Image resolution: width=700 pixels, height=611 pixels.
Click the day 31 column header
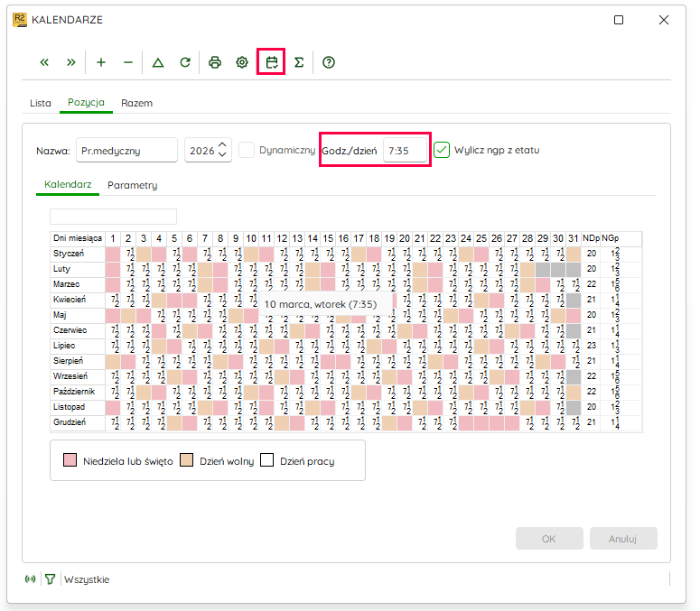click(574, 238)
